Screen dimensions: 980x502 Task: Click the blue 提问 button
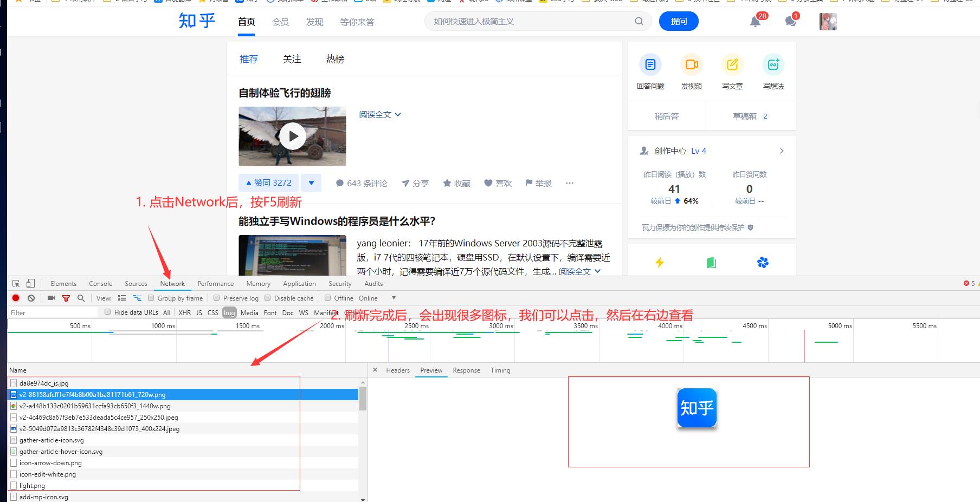point(679,21)
